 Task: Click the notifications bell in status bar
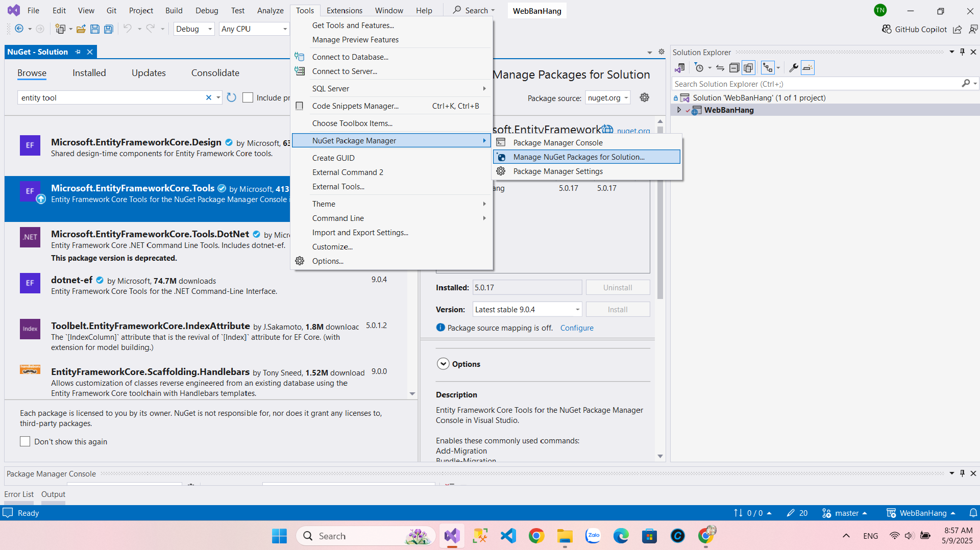click(x=973, y=513)
